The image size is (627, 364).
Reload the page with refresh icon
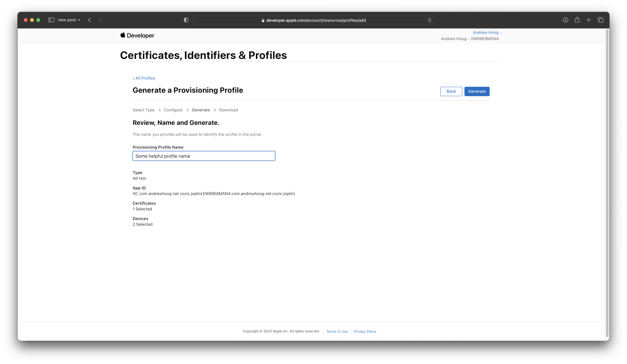point(429,20)
